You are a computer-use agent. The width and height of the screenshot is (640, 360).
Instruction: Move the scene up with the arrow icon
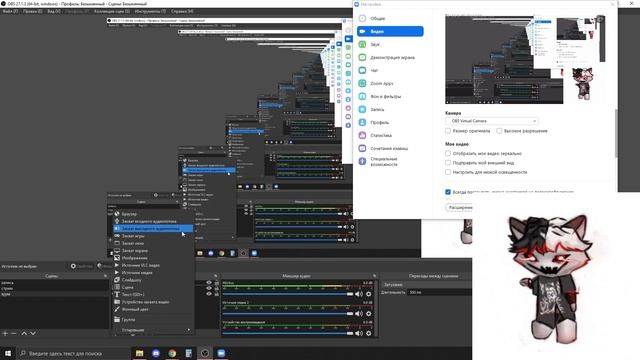[x=24, y=333]
